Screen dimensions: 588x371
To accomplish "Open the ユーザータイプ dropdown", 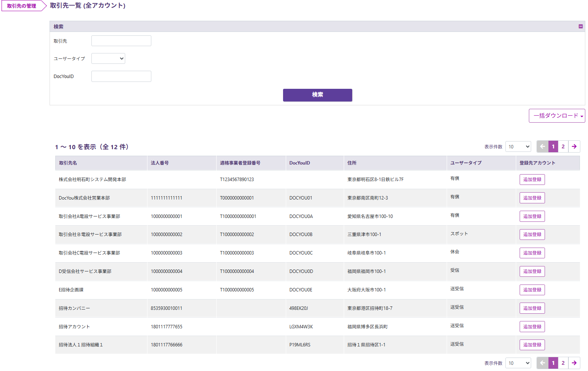I will 108,58.
